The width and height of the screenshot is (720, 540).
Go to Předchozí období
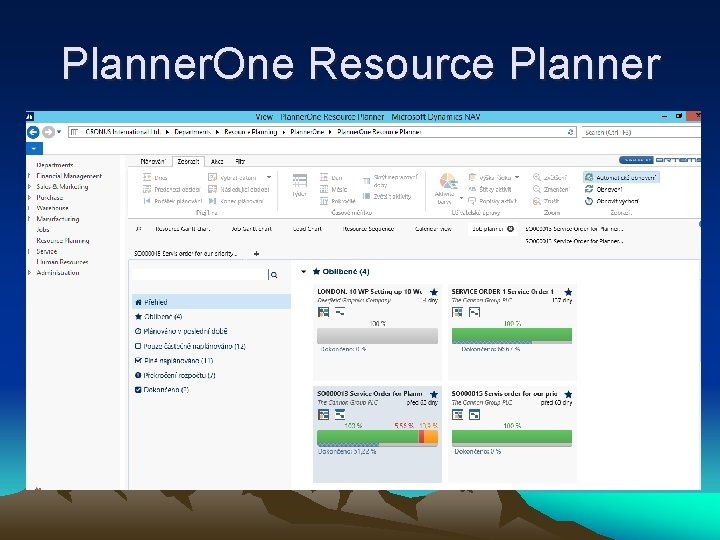(171, 189)
